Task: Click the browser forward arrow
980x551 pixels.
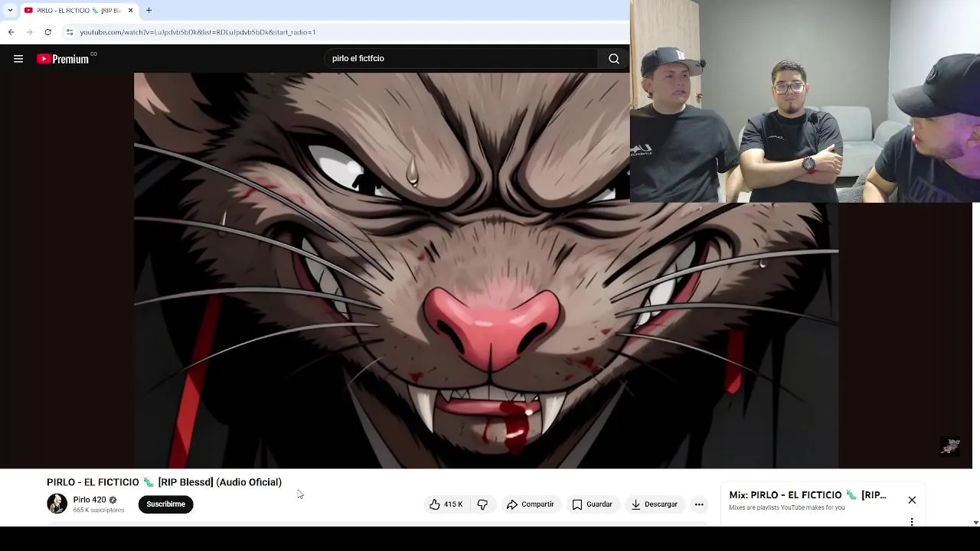Action: coord(29,32)
